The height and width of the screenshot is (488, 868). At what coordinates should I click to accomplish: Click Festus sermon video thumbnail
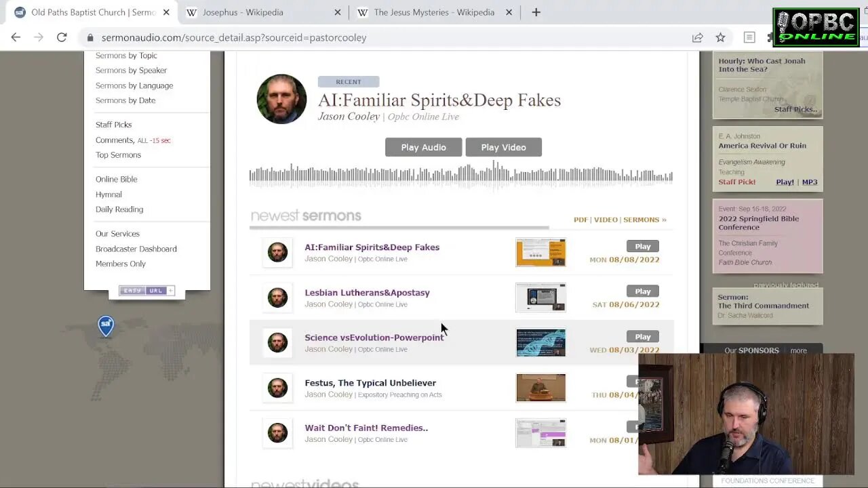(540, 388)
